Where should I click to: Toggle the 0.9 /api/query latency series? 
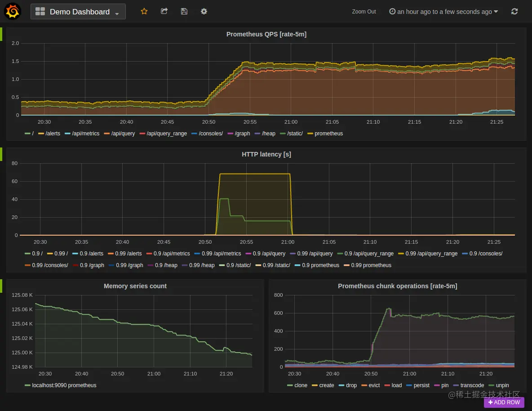coord(269,254)
